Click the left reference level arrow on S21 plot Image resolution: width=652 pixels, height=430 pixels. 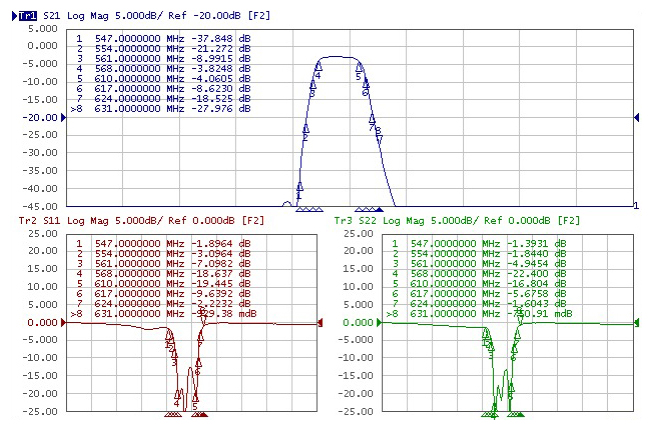tap(6, 118)
